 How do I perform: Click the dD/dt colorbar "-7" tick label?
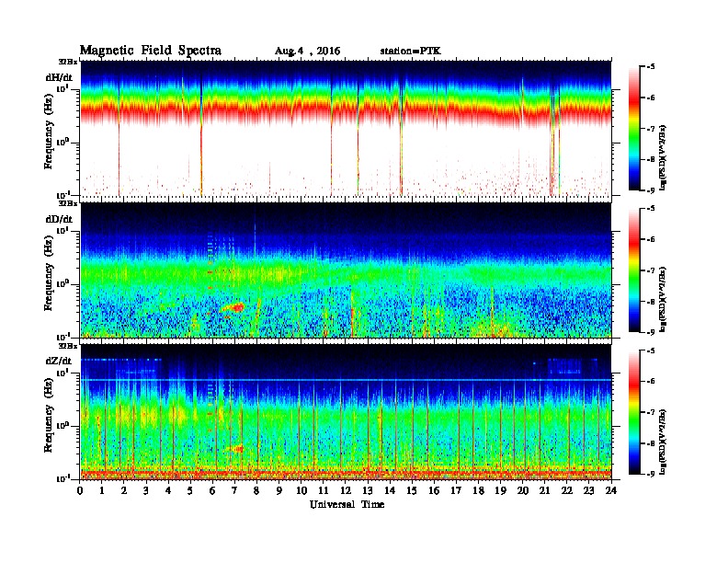tap(651, 270)
